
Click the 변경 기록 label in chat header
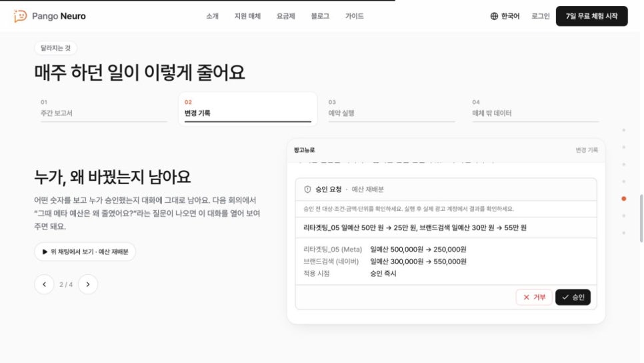tap(587, 150)
